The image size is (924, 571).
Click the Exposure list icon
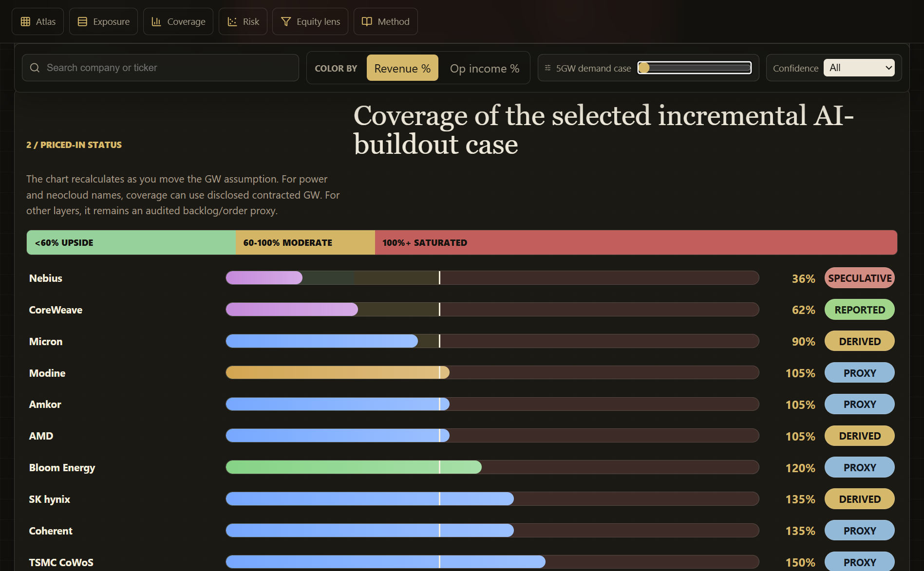pyautogui.click(x=82, y=21)
